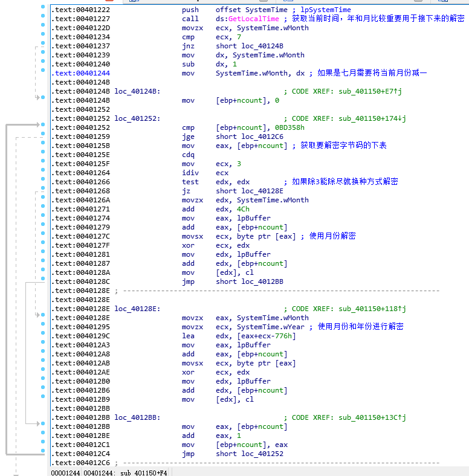Select address .text:00401222
Image resolution: width=469 pixels, height=476 pixels.
coord(80,10)
